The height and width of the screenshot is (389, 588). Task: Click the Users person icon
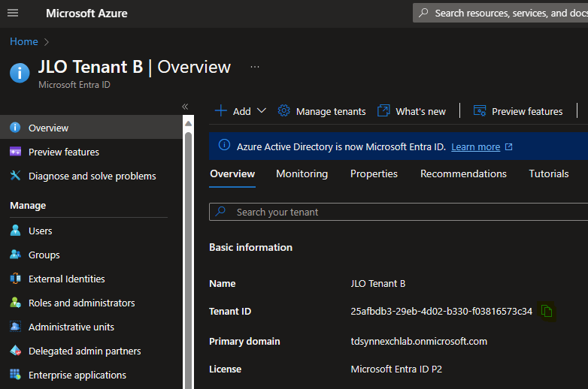tap(15, 231)
